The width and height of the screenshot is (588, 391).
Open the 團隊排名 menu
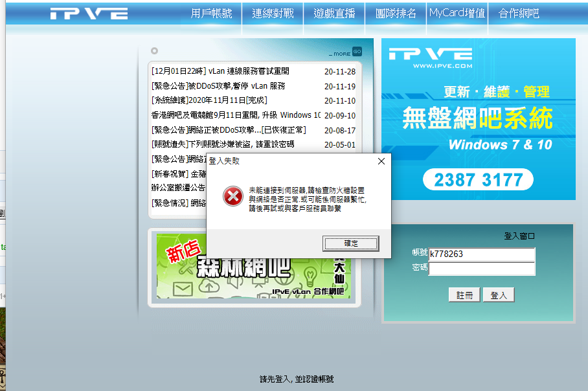[396, 14]
